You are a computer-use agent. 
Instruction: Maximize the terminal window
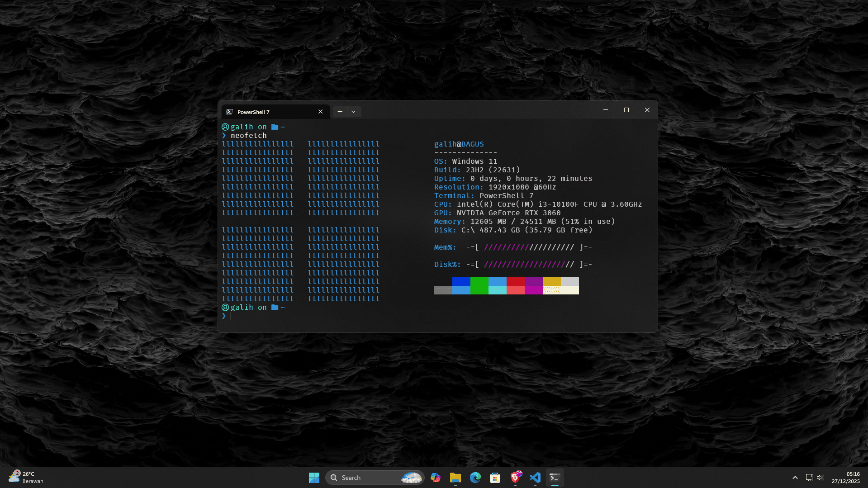point(626,110)
